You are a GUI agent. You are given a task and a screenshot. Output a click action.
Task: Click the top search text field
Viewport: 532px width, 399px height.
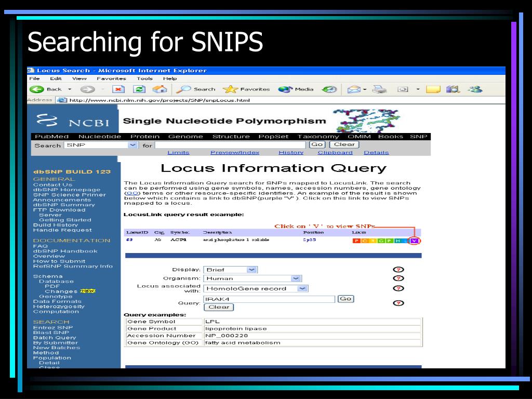tap(231, 145)
